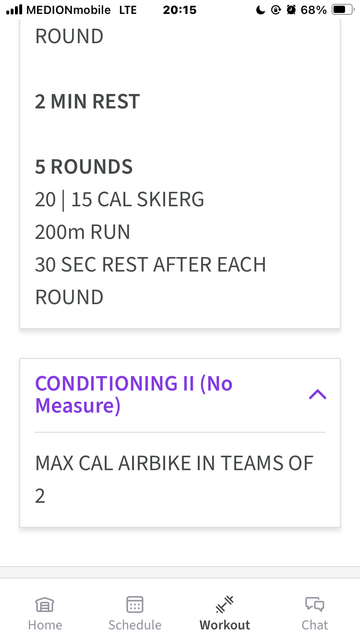This screenshot has height=640, width=360.
Task: Go to the Home tab label
Action: [45, 625]
